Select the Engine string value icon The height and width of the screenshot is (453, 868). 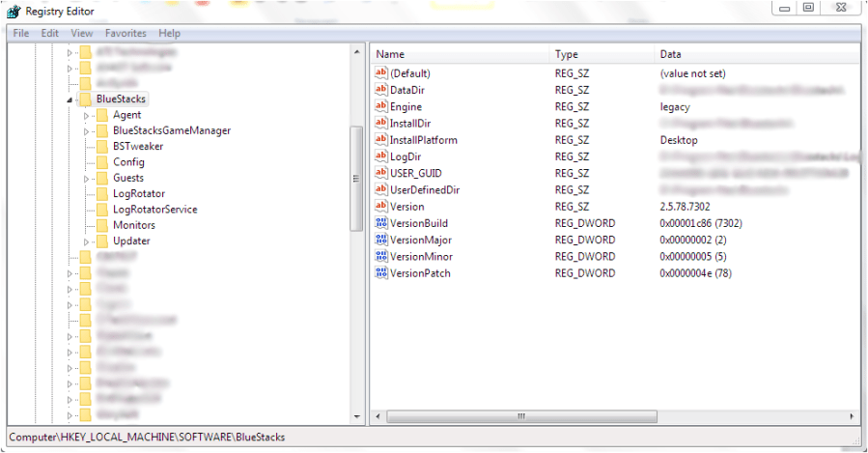point(380,106)
